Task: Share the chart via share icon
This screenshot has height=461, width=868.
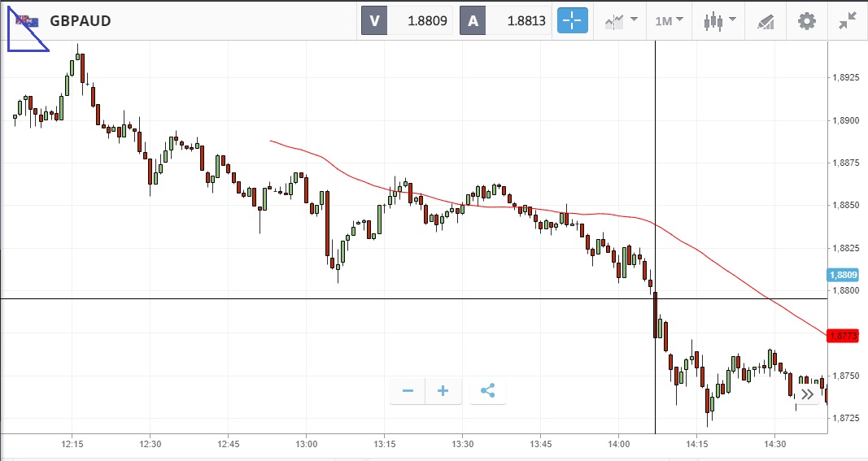Action: pyautogui.click(x=487, y=391)
